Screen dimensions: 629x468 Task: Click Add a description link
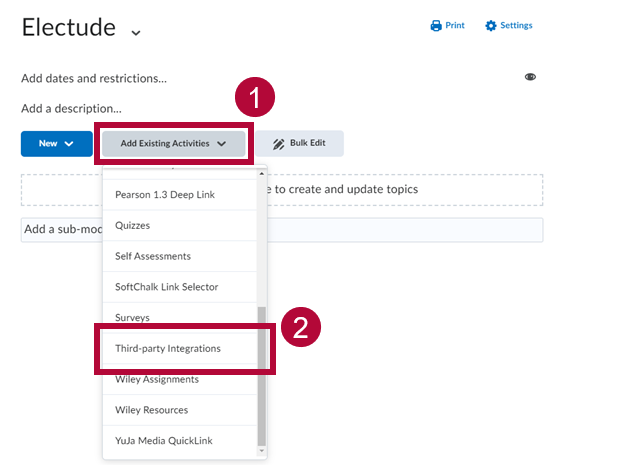[71, 108]
